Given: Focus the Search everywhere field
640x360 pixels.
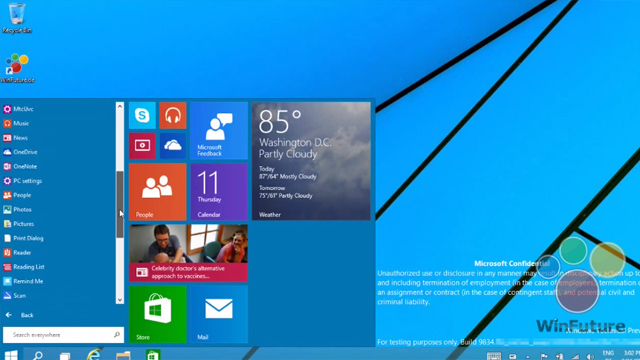Looking at the screenshot, I should (x=63, y=335).
